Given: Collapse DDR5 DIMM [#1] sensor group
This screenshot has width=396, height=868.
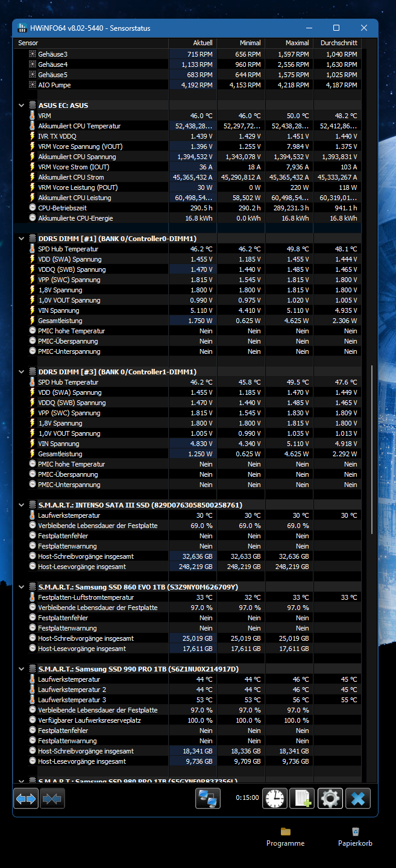Looking at the screenshot, I should (22, 239).
